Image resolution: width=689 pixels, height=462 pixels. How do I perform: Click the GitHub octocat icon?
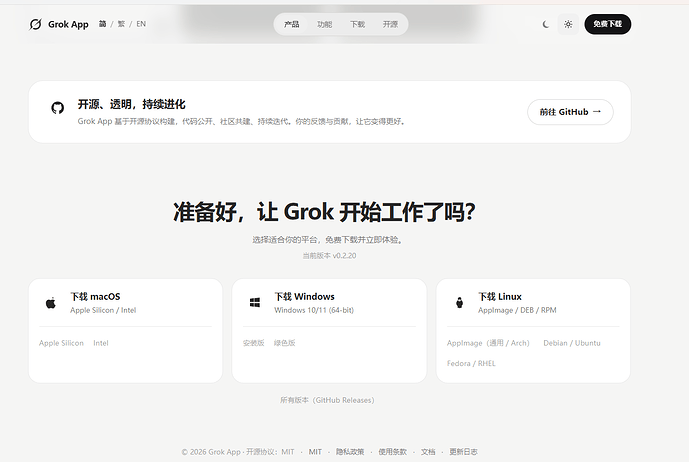click(58, 108)
